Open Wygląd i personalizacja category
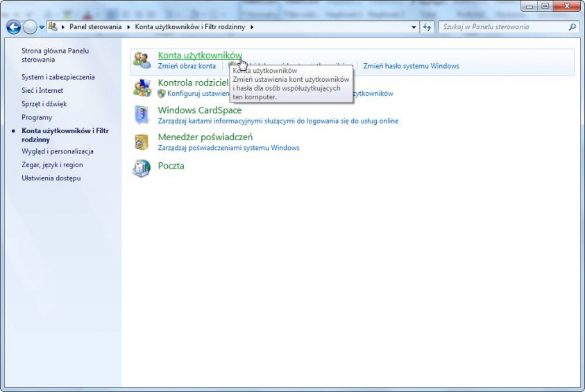Screen dimensions: 585x392 [x=58, y=151]
